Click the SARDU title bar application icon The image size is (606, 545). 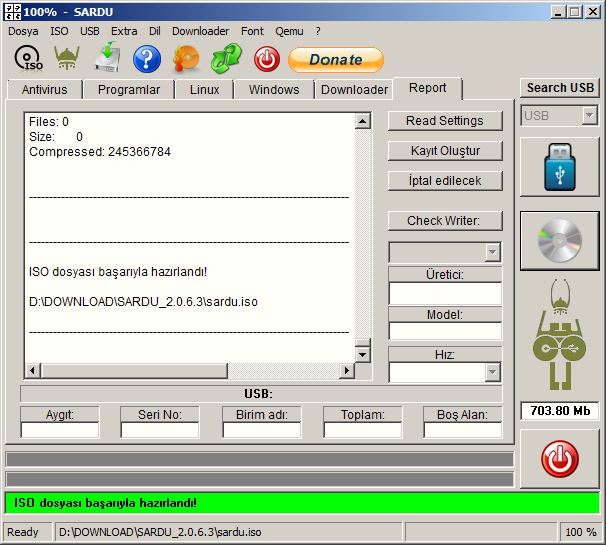[x=12, y=12]
